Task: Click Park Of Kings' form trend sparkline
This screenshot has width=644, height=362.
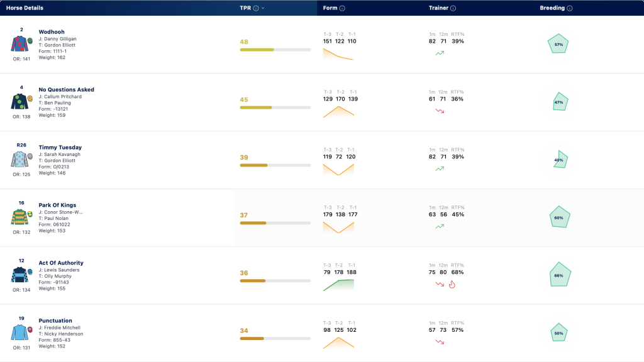Action: pyautogui.click(x=338, y=228)
